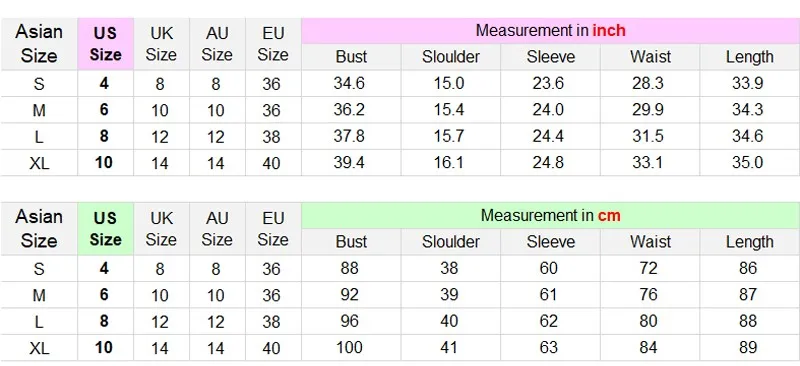Click length value 34.3 in the M row
Screen dimensions: 800x366
click(x=747, y=110)
